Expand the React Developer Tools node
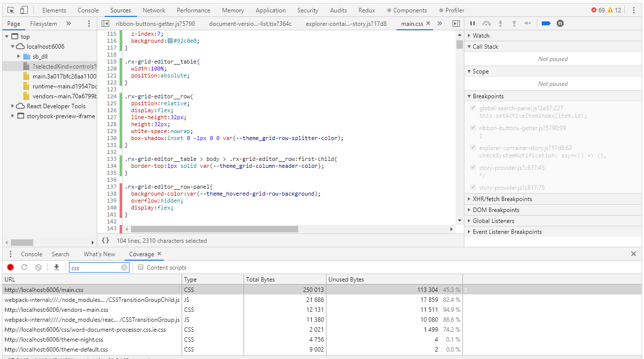Screen dimensions: 644x359 12,106
